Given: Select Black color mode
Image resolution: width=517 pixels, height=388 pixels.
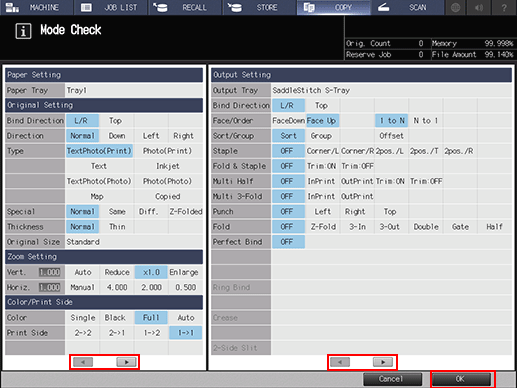Looking at the screenshot, I should (115, 318).
